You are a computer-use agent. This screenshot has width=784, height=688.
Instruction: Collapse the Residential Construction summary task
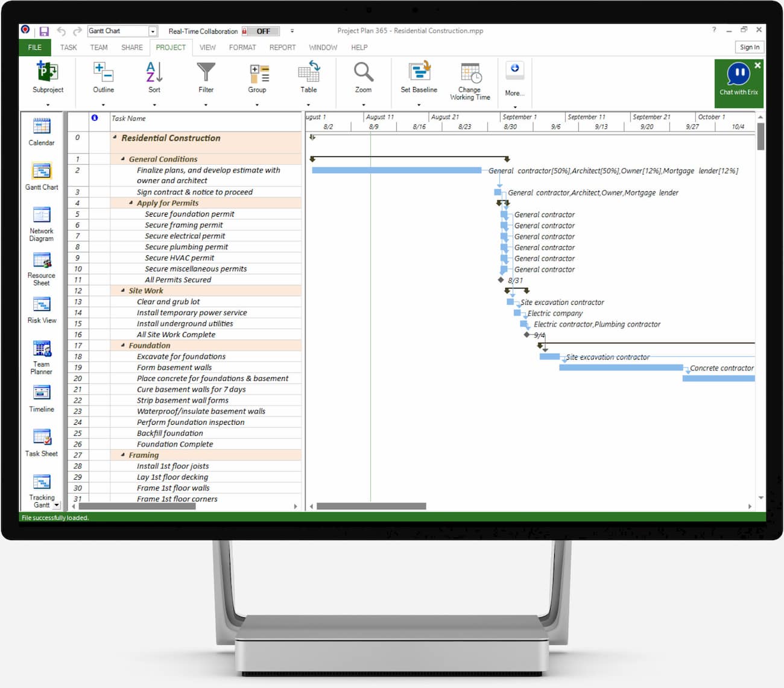click(115, 138)
